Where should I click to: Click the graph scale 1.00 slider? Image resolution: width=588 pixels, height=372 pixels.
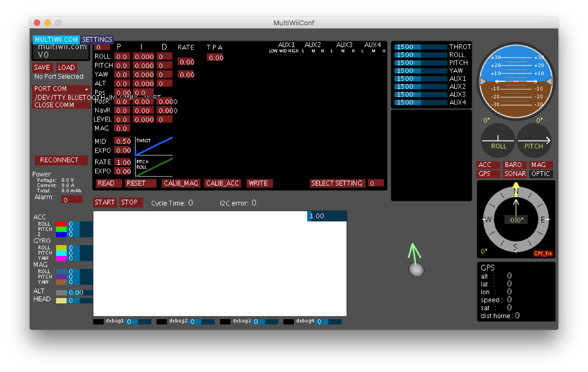click(327, 216)
